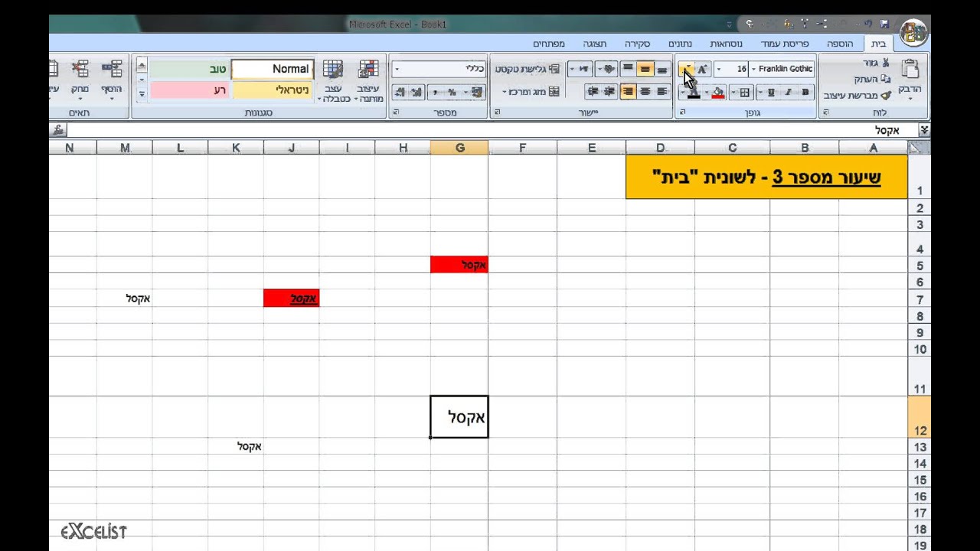Select row 12 header
Image resolution: width=980 pixels, height=551 pixels.
919,417
